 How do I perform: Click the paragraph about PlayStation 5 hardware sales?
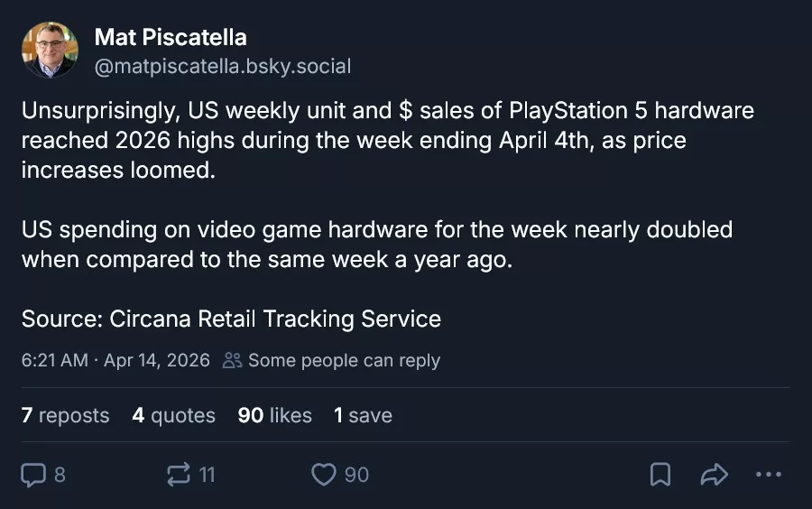click(x=388, y=141)
